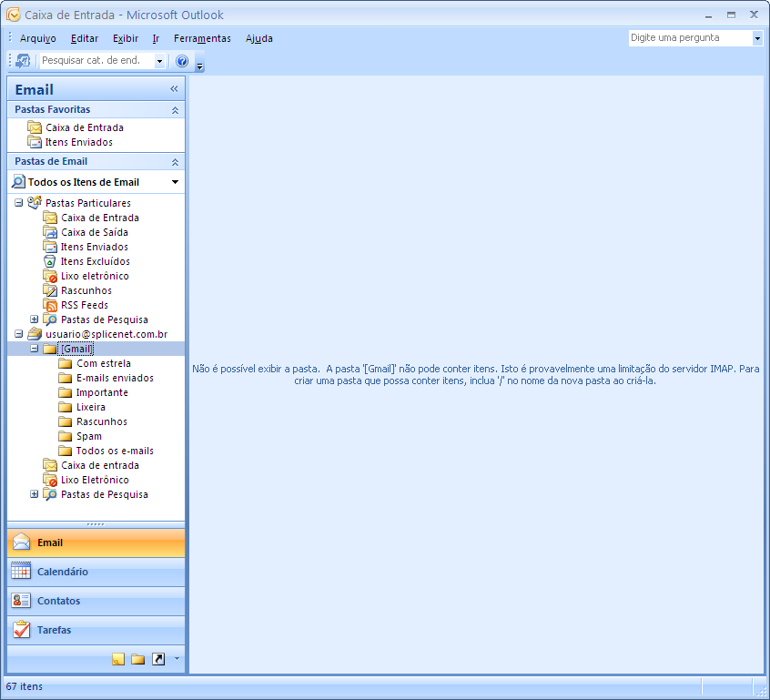Image resolution: width=770 pixels, height=700 pixels.
Task: Switch to the Calendário view
Action: click(96, 572)
